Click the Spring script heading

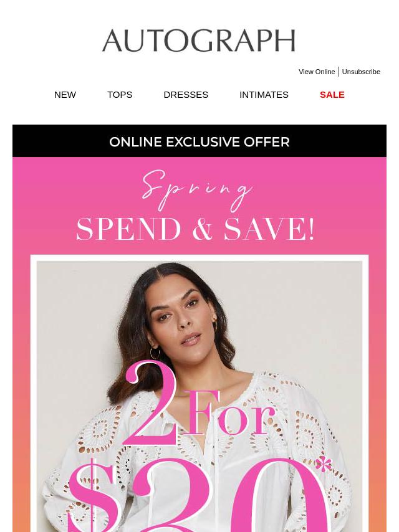[197, 190]
